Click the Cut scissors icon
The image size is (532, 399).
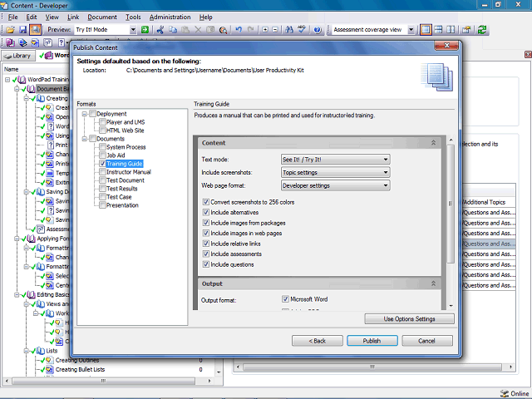tap(160, 30)
